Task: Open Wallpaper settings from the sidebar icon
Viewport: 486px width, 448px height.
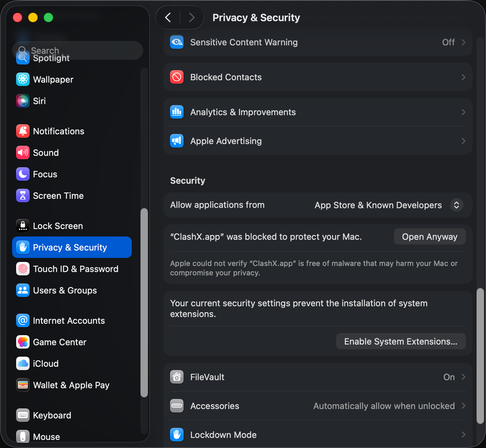Action: [23, 79]
